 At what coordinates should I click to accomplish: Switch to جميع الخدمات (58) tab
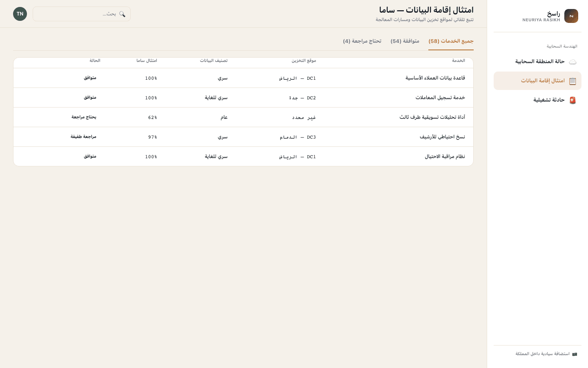coord(451,41)
